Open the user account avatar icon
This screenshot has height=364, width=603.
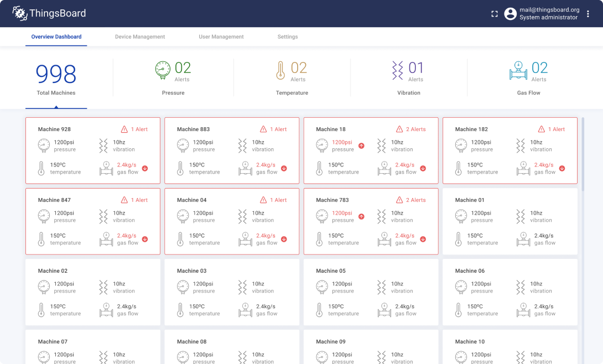coord(510,14)
